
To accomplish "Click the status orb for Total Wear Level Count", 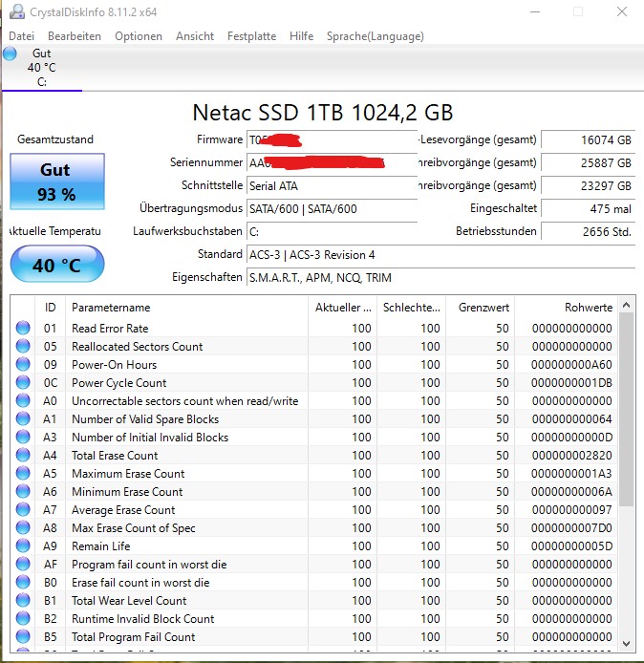I will coord(23,600).
